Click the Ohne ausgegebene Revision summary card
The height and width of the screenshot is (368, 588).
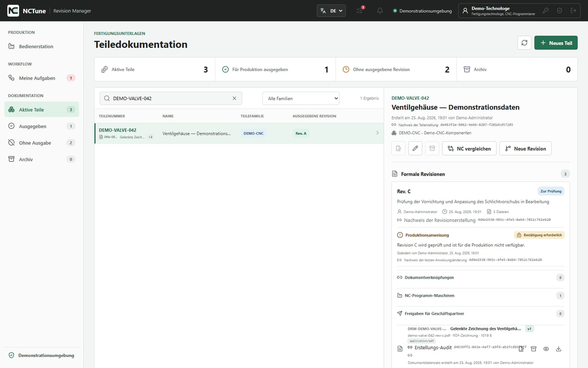coord(396,69)
